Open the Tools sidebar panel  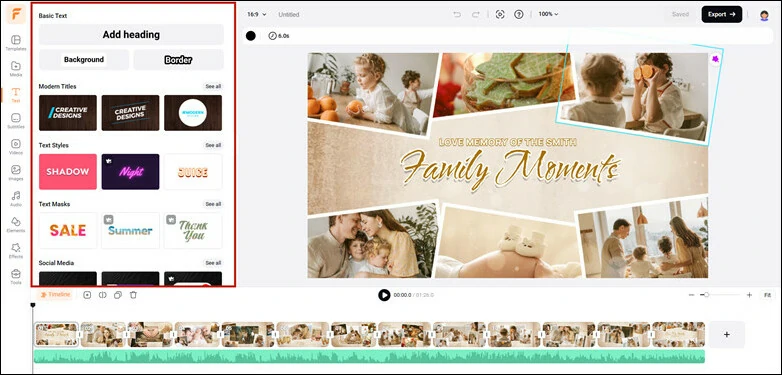(x=16, y=276)
